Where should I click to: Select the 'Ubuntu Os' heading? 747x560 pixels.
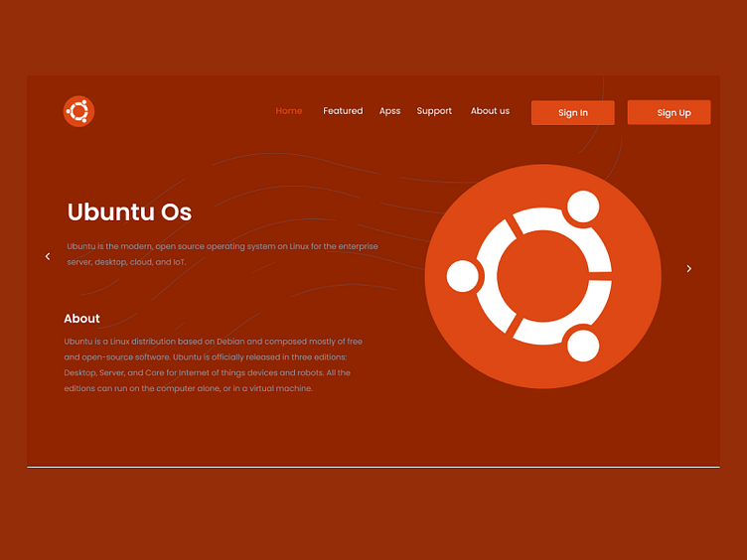129,211
